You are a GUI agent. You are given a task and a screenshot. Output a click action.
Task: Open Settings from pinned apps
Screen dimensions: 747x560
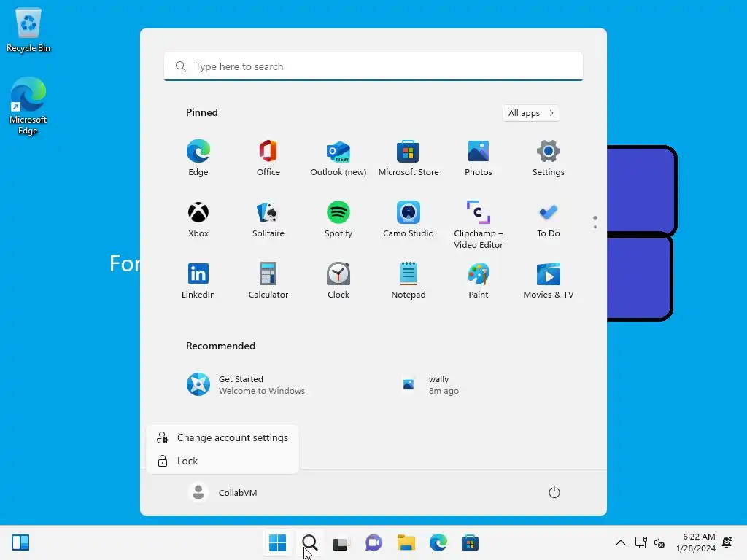[549, 158]
